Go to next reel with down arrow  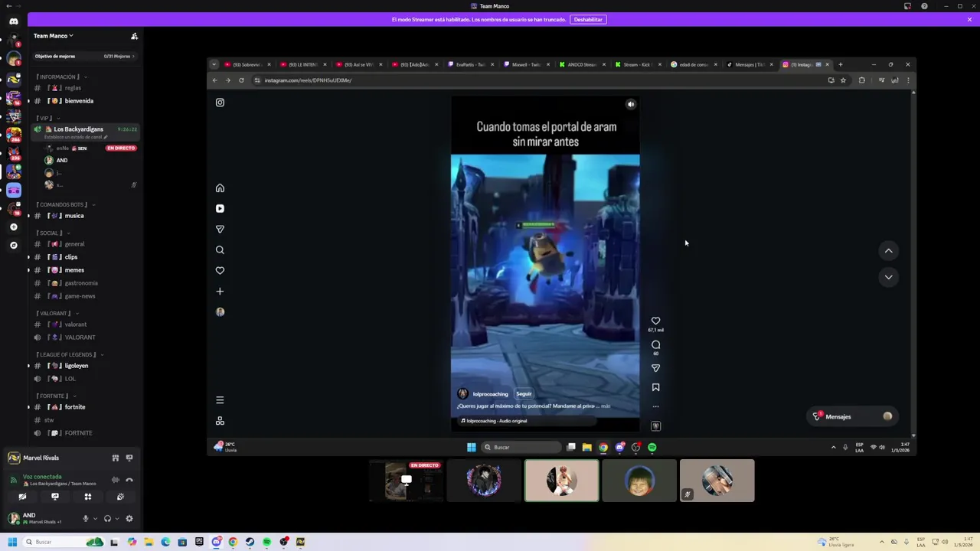coord(888,277)
